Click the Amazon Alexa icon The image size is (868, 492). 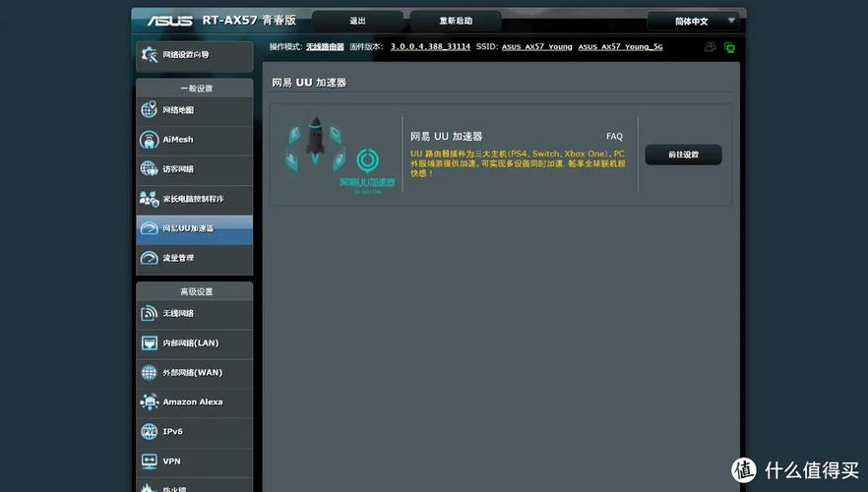149,401
